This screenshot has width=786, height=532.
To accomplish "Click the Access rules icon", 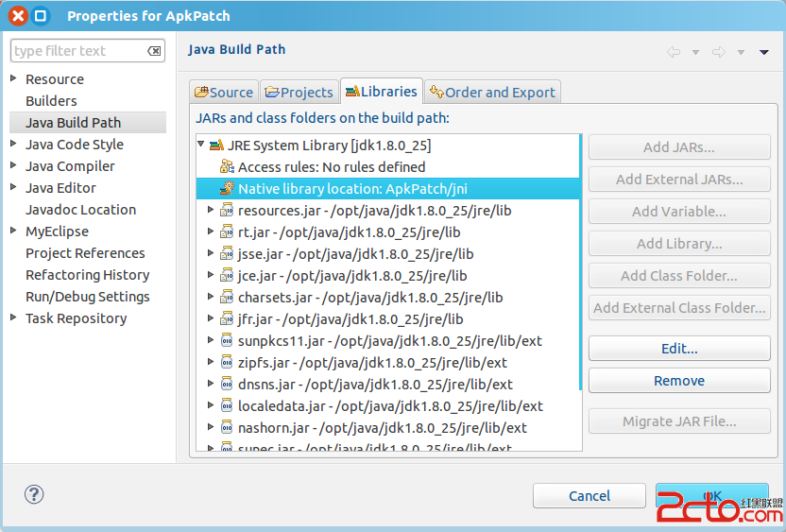I will click(x=227, y=167).
